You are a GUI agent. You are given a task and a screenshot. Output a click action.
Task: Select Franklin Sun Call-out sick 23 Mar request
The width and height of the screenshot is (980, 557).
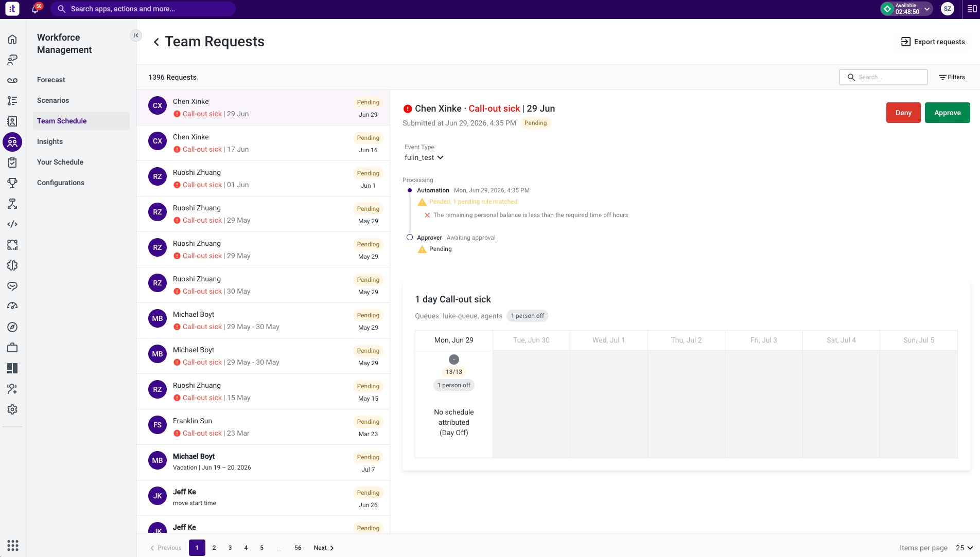click(263, 427)
